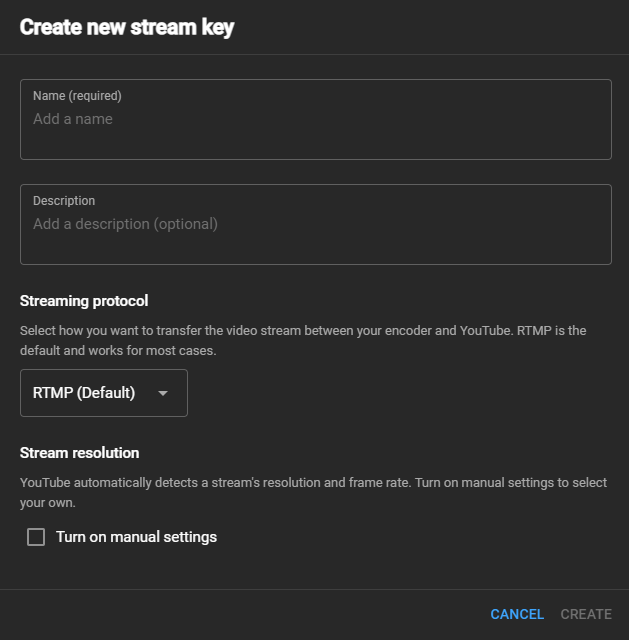Click the 'Create new stream key' dialog title
629x640 pixels.
point(127,27)
